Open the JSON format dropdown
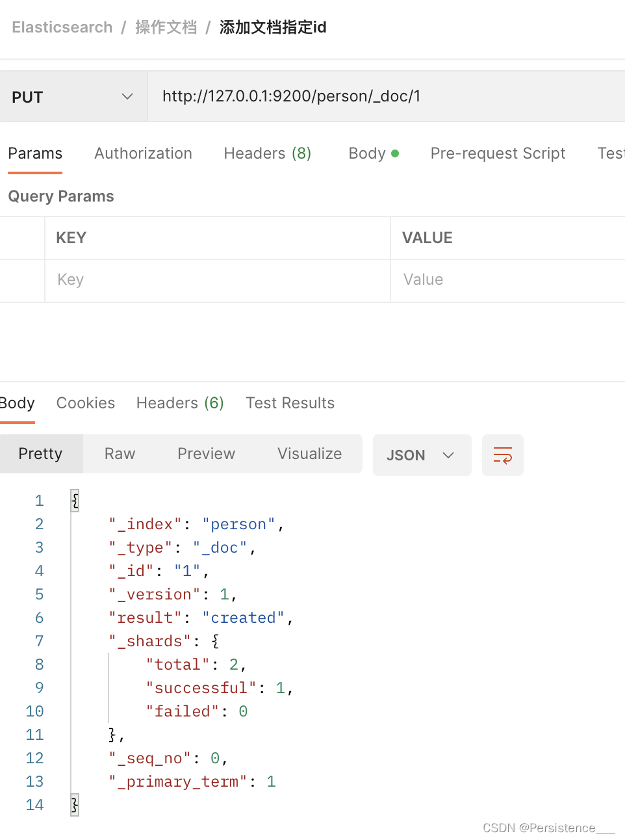This screenshot has height=840, width=625. pos(422,455)
